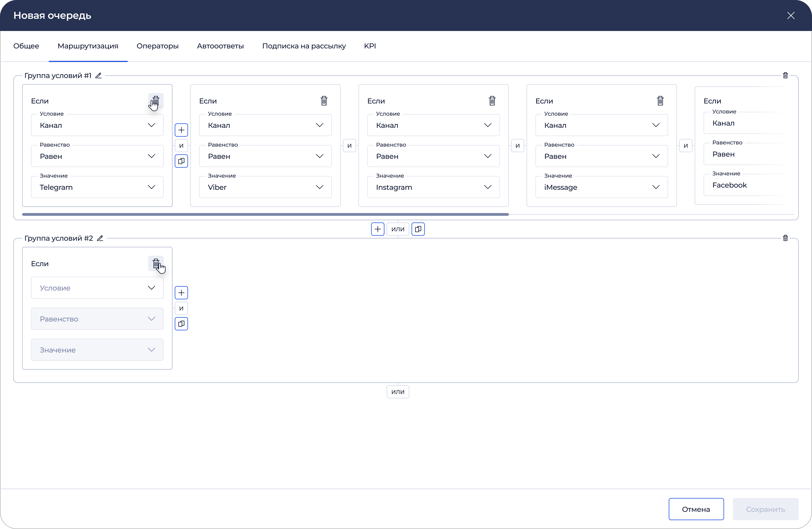
Task: Open Условие dropdown in Viber card
Action: (266, 125)
